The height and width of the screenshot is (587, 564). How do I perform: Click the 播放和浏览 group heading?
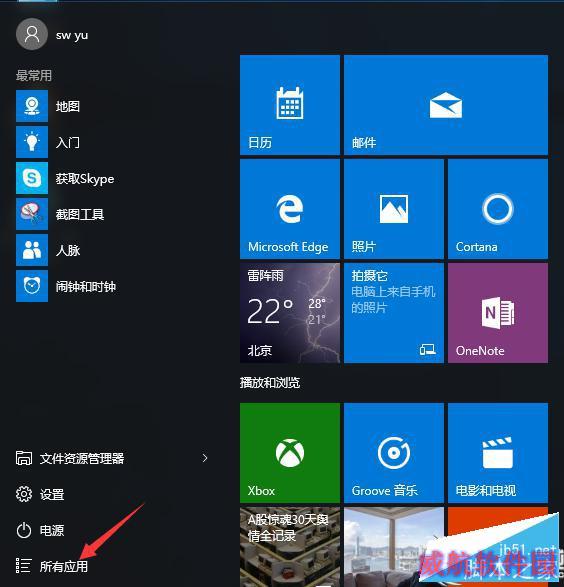click(270, 383)
